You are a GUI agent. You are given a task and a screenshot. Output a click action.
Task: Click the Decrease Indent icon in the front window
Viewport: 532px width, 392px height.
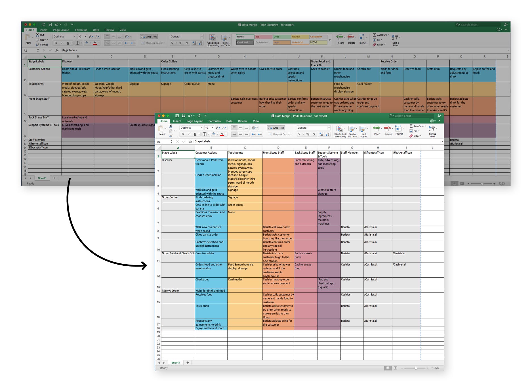(x=254, y=134)
